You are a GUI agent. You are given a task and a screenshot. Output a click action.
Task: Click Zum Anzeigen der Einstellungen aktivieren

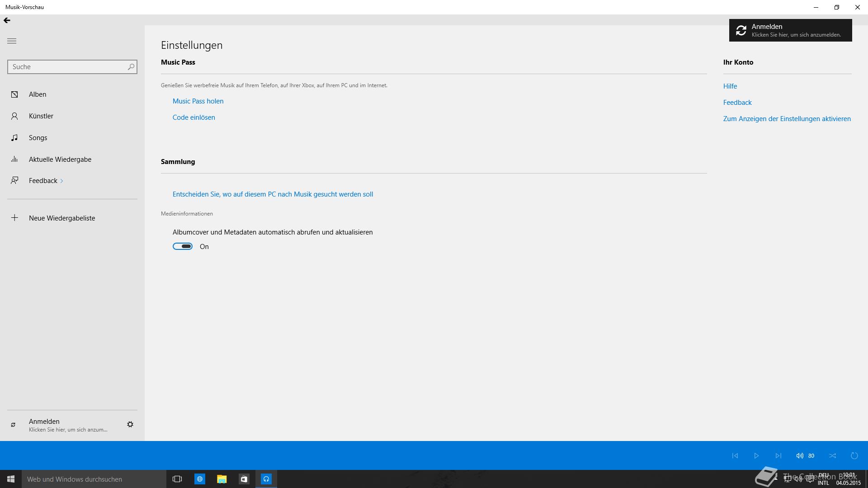(787, 119)
